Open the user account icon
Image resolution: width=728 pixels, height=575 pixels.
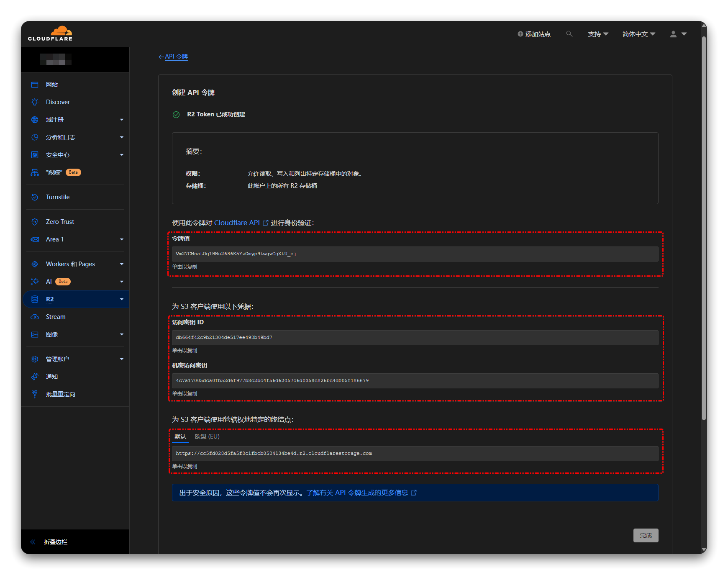(673, 34)
